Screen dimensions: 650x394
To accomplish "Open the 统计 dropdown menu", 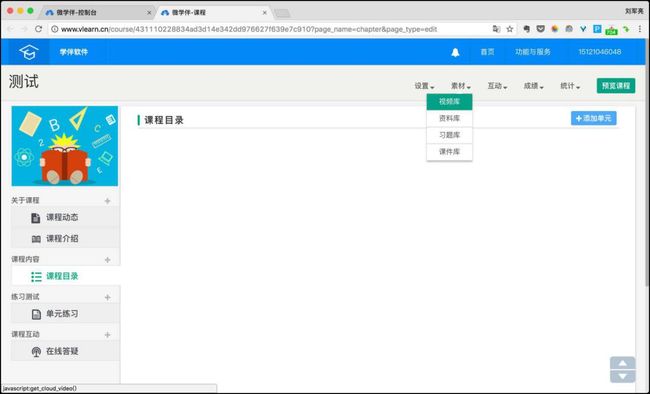I will 570,86.
